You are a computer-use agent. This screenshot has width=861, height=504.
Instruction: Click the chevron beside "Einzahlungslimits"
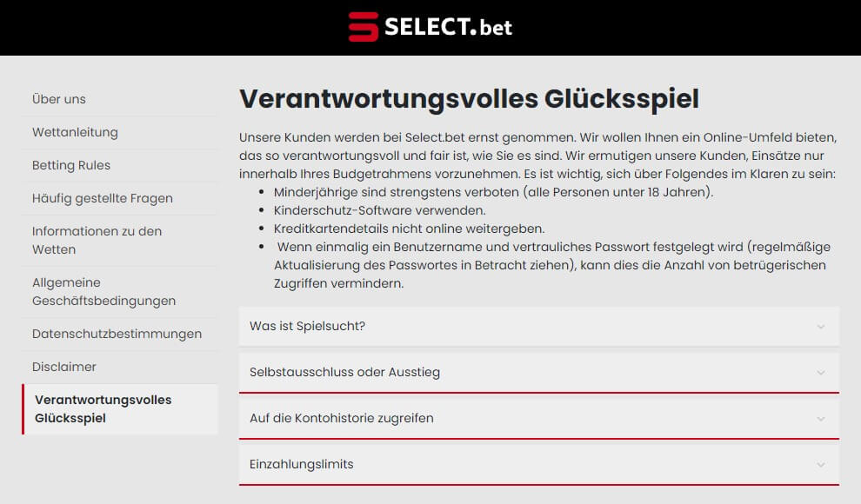pyautogui.click(x=818, y=464)
